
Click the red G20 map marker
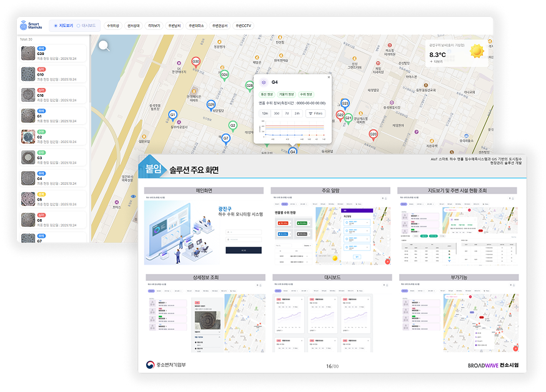pos(373,134)
